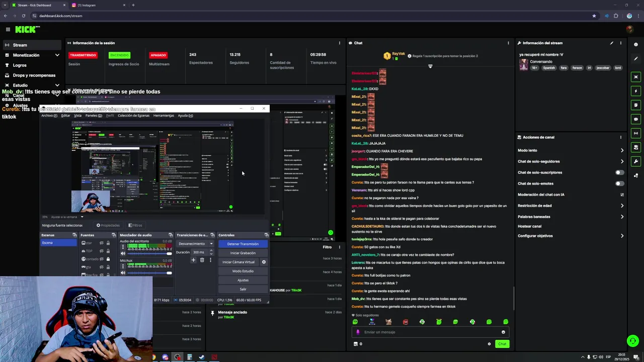Click the KICK logo
The width and height of the screenshot is (644, 362).
coord(27,30)
